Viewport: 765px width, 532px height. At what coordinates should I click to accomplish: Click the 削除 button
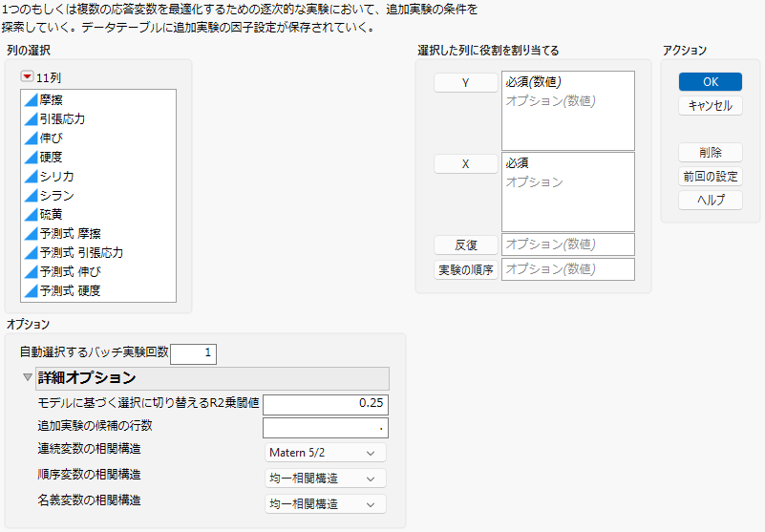[x=711, y=152]
